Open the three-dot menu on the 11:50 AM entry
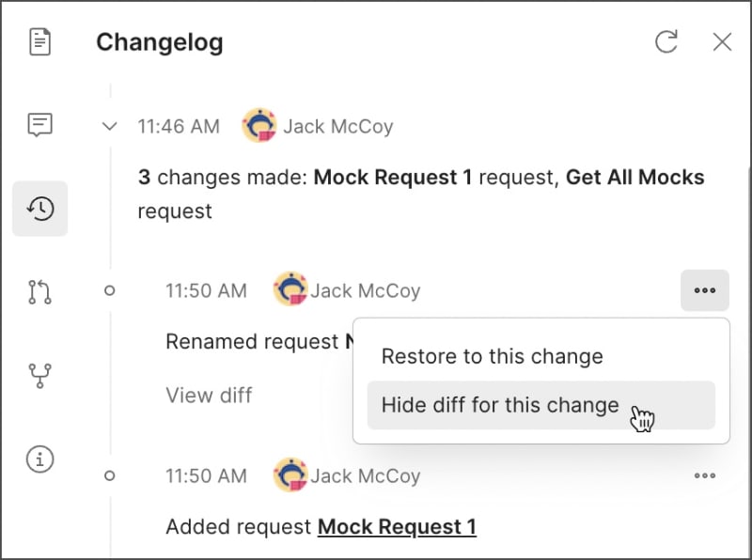 [x=704, y=290]
